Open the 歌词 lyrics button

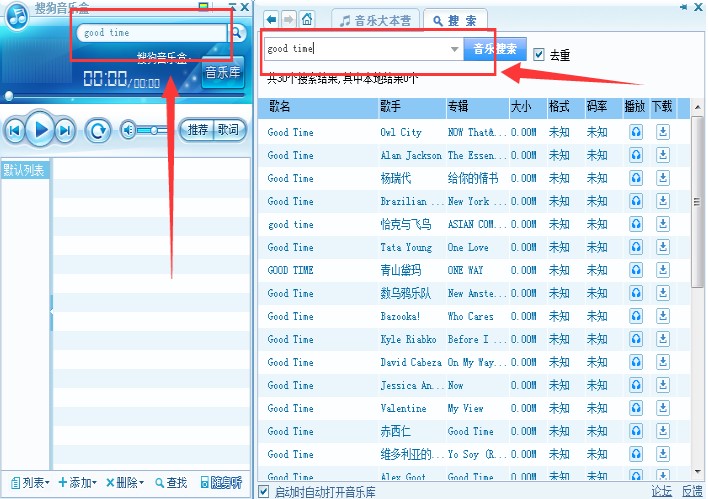coord(229,130)
